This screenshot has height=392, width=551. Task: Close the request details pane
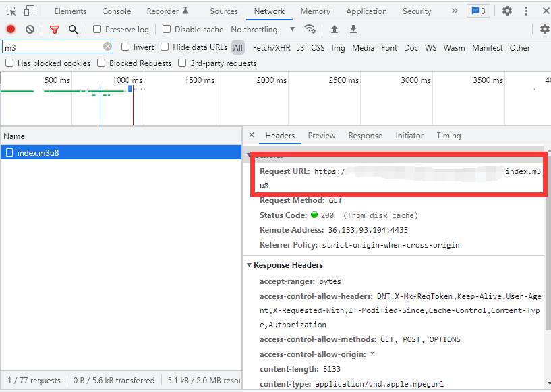tap(252, 135)
